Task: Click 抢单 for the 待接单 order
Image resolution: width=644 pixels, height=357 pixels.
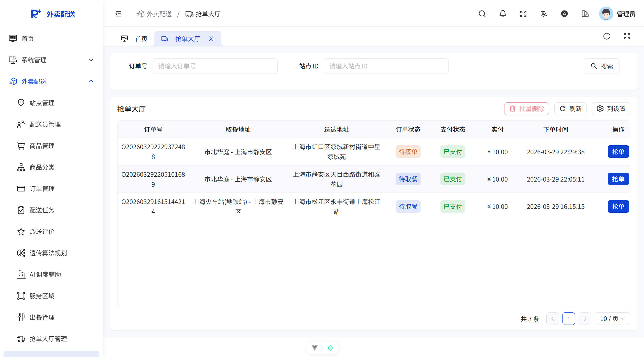Action: (618, 152)
